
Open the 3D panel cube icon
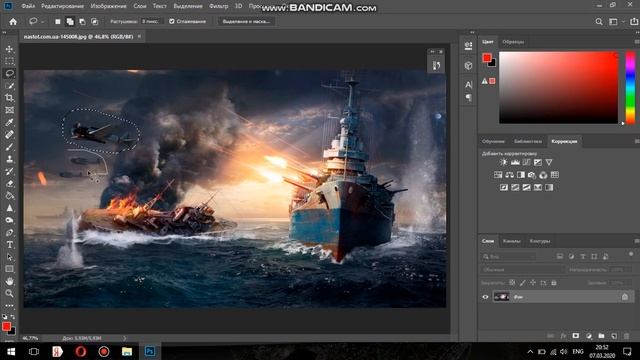coord(469,65)
